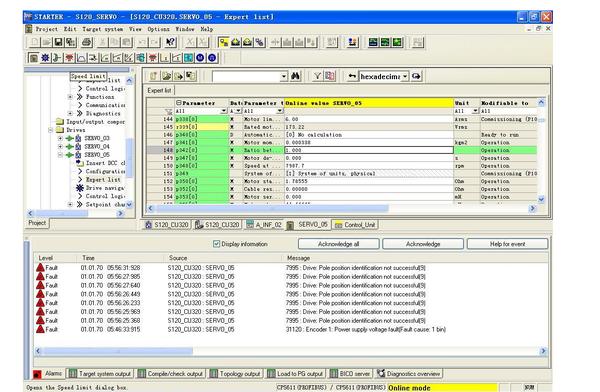Open the Project menu
Viewport: 600px width, 392px height.
pyautogui.click(x=47, y=29)
